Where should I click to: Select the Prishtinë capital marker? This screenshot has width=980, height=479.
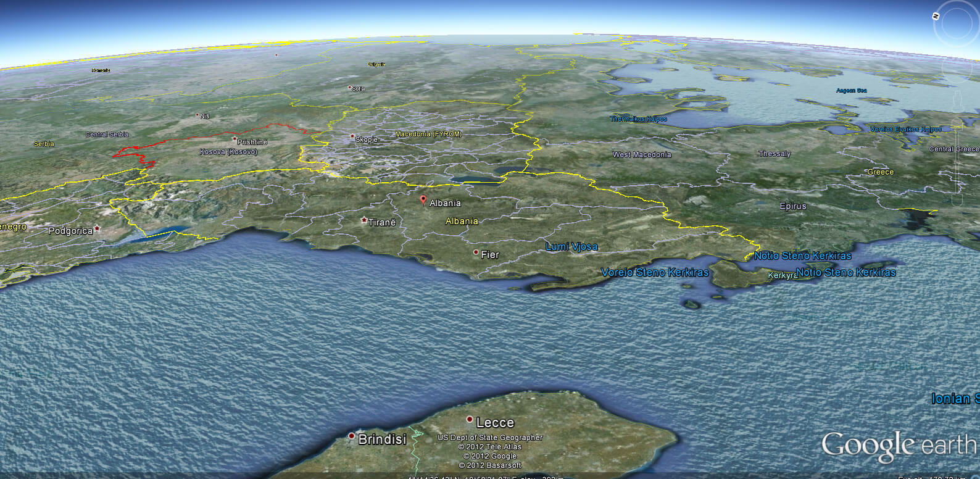pos(235,140)
